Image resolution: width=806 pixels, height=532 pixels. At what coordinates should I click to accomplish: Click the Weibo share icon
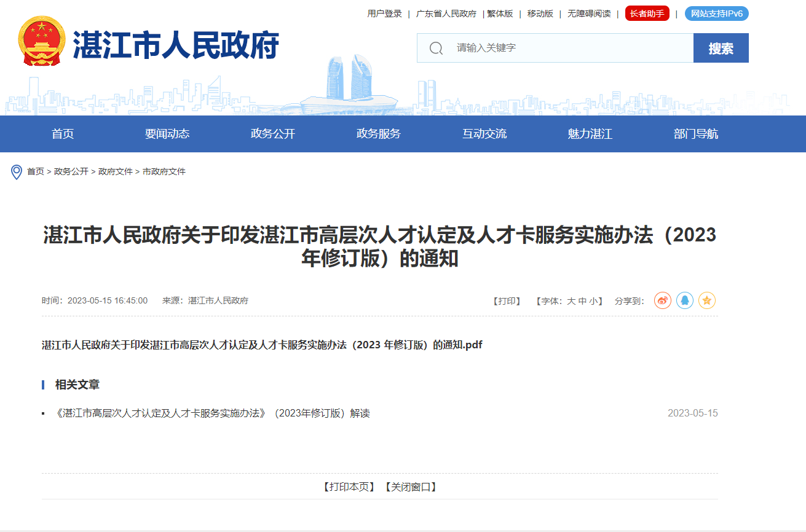pos(662,300)
